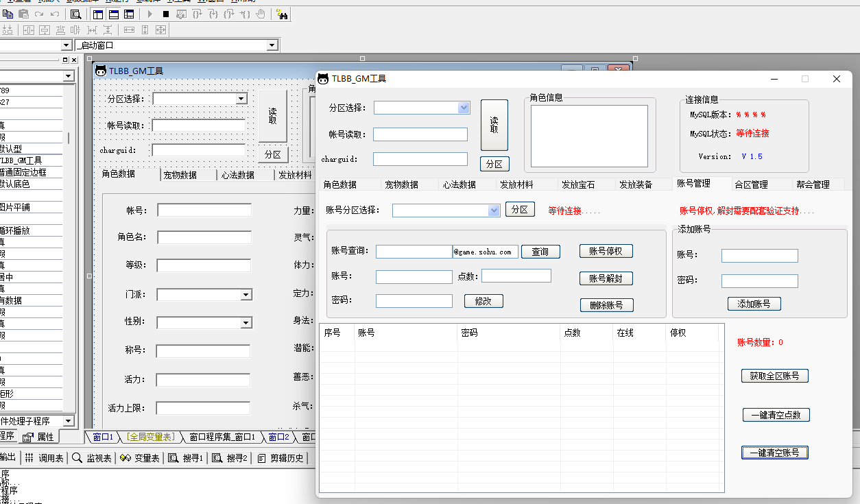Screen dimensions: 860x504
Task: Click the binoculars find-help icon
Action: (x=282, y=14)
